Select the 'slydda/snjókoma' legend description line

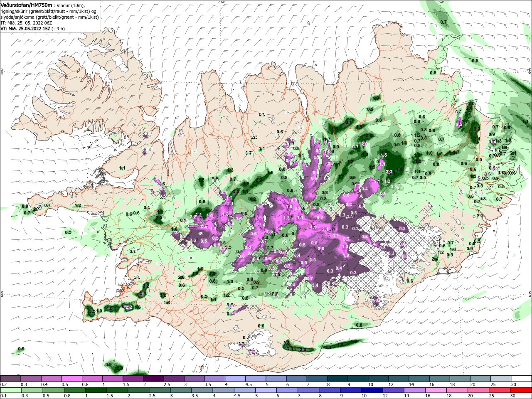pyautogui.click(x=49, y=17)
